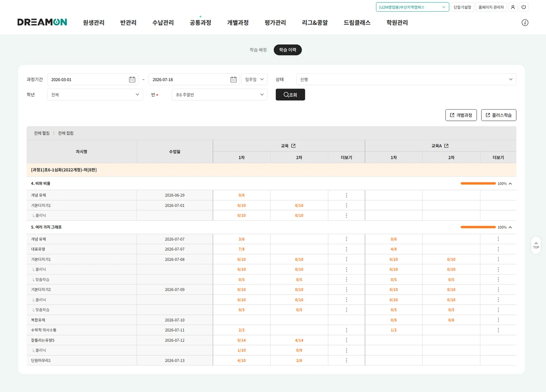
Task: Open the 상태 dropdown showing 진행
Action: (406, 80)
